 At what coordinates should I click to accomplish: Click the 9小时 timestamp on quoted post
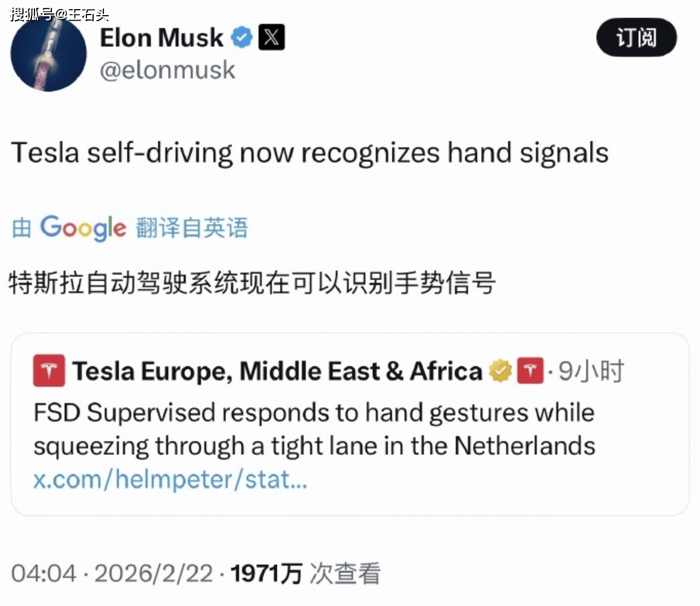pyautogui.click(x=591, y=371)
